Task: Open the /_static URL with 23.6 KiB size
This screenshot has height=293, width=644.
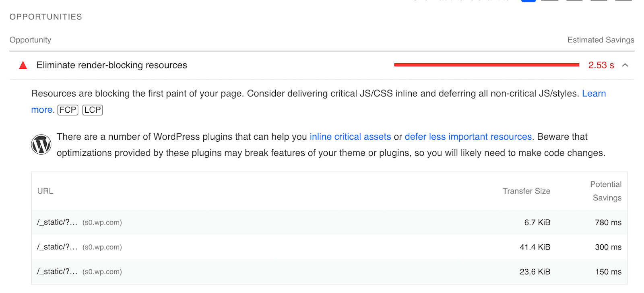Action: click(57, 272)
